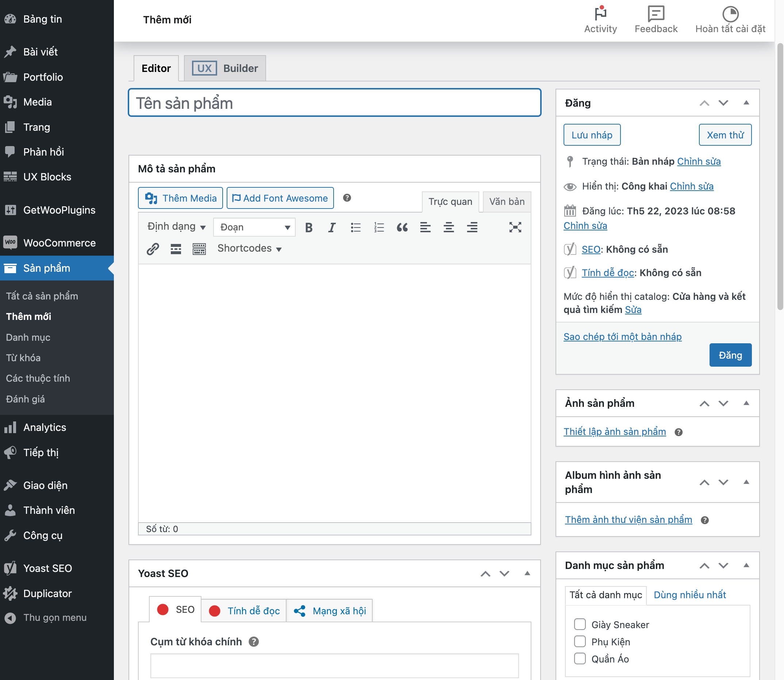Switch to the Văn bản text tab
This screenshot has height=680, width=784.
(507, 202)
